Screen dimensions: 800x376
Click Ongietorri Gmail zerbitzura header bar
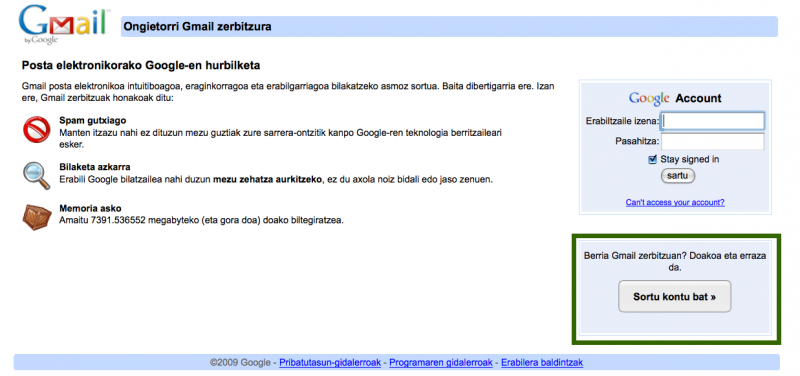pyautogui.click(x=449, y=27)
